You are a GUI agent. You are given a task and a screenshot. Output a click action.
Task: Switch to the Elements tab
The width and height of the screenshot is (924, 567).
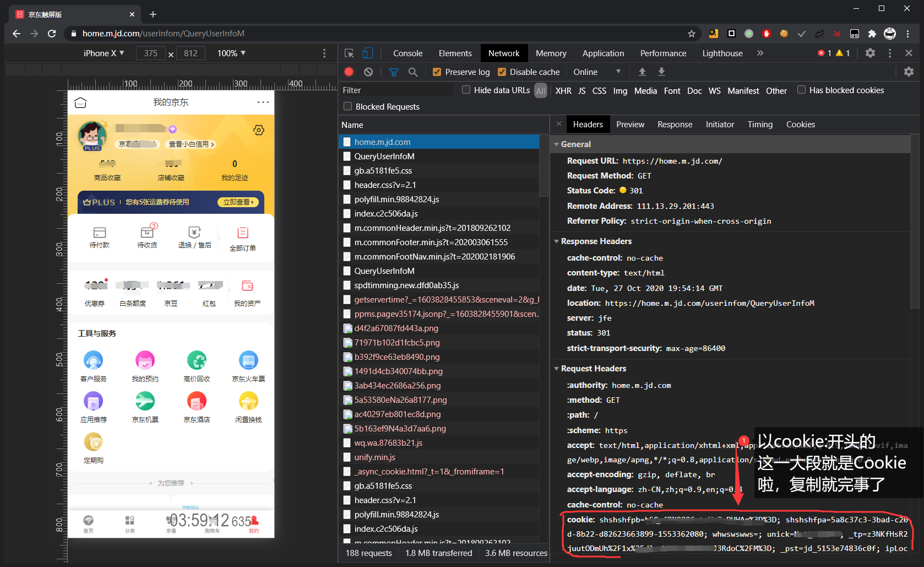455,53
